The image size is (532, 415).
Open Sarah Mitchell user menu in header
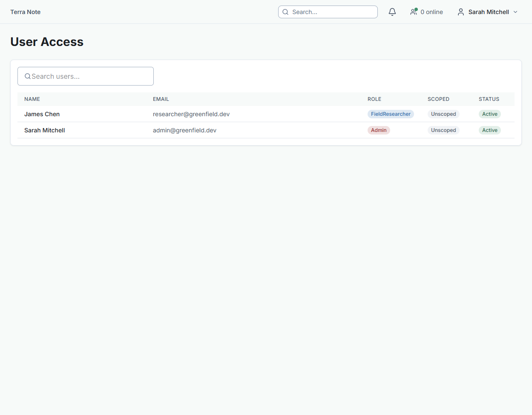coord(488,12)
